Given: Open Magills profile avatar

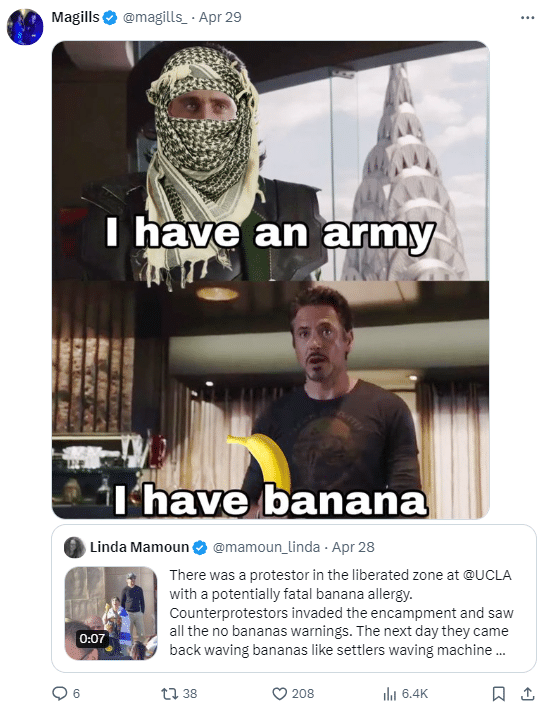Looking at the screenshot, I should [x=25, y=27].
